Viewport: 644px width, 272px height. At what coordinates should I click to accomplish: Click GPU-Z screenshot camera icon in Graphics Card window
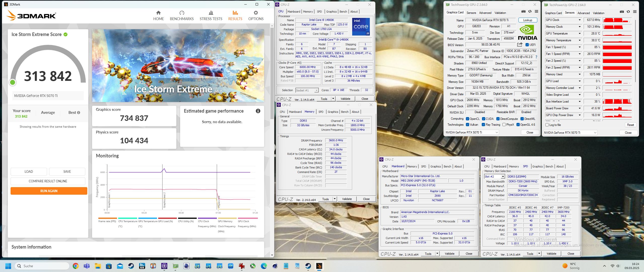click(x=524, y=11)
